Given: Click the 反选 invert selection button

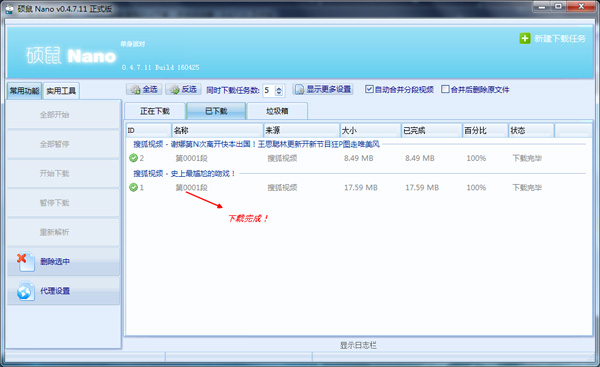Looking at the screenshot, I should click(x=183, y=90).
